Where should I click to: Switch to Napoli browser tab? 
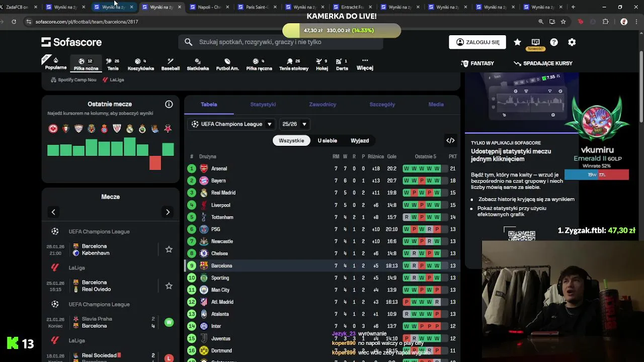click(x=209, y=7)
